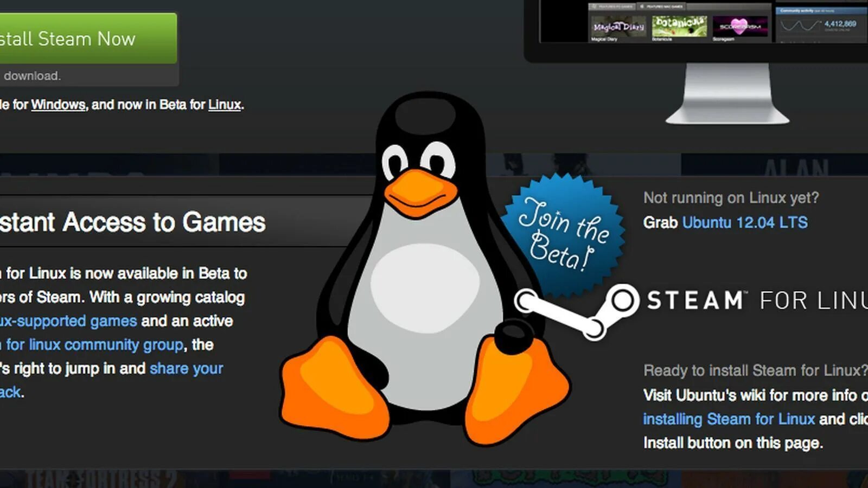This screenshot has height=488, width=868.
Task: Click the STEAM FOR LINUX wordmark
Action: point(757,300)
